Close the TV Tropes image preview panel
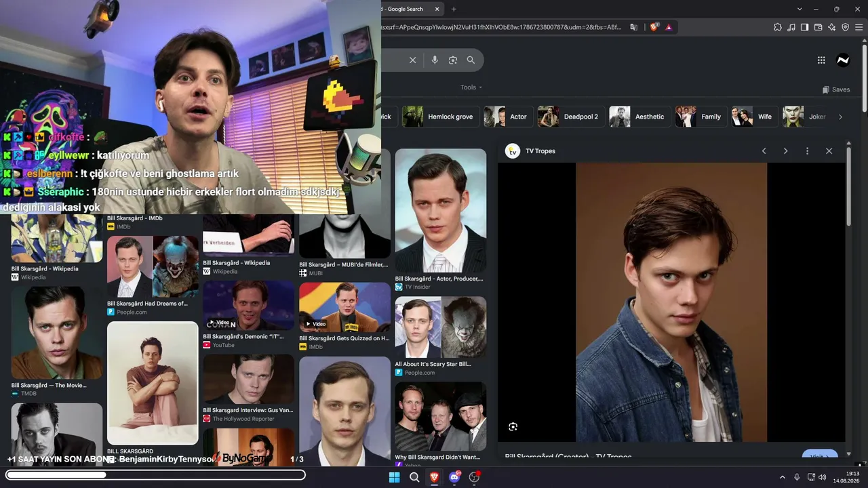Viewport: 868px width, 488px height. pyautogui.click(x=829, y=151)
